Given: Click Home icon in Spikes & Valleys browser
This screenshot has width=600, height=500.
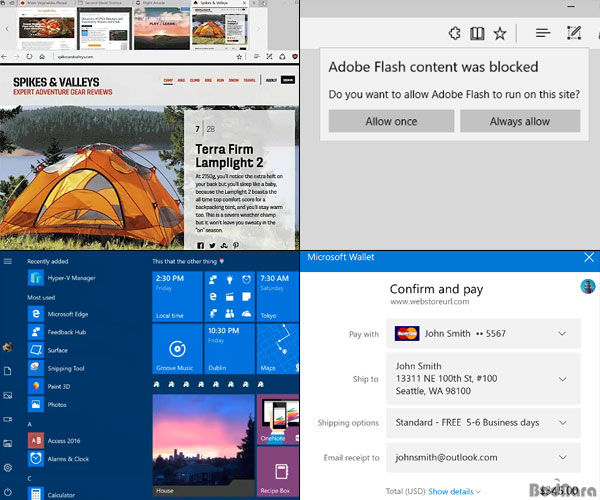Looking at the screenshot, I should (42, 57).
